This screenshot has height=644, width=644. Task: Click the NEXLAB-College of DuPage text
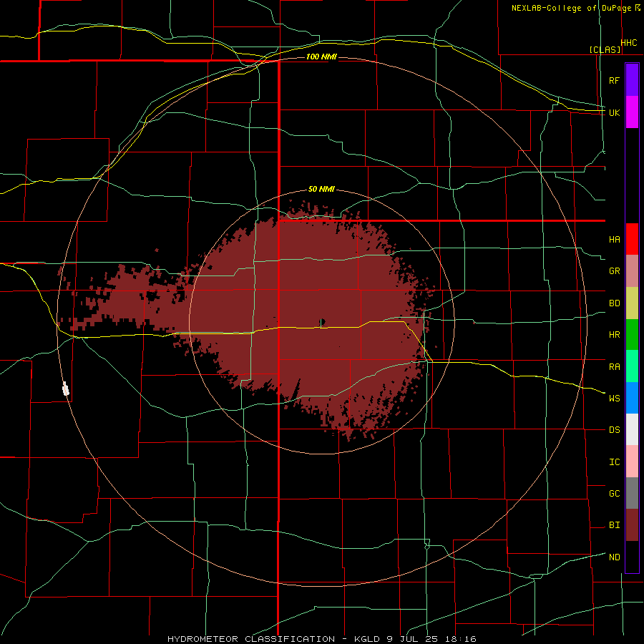(x=571, y=8)
